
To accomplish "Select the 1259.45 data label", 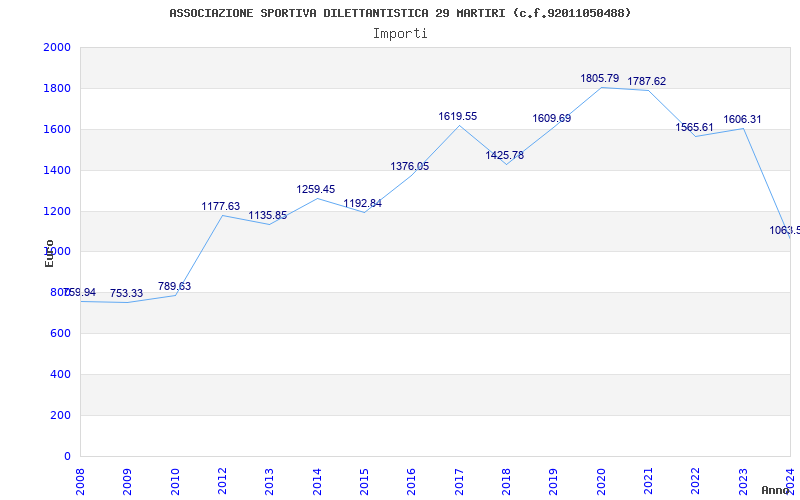I will (316, 189).
